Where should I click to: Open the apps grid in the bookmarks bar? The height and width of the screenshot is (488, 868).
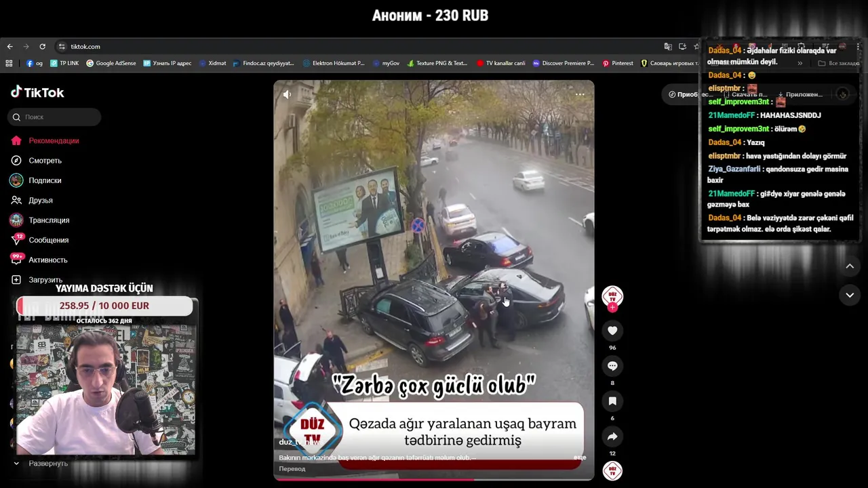point(9,63)
